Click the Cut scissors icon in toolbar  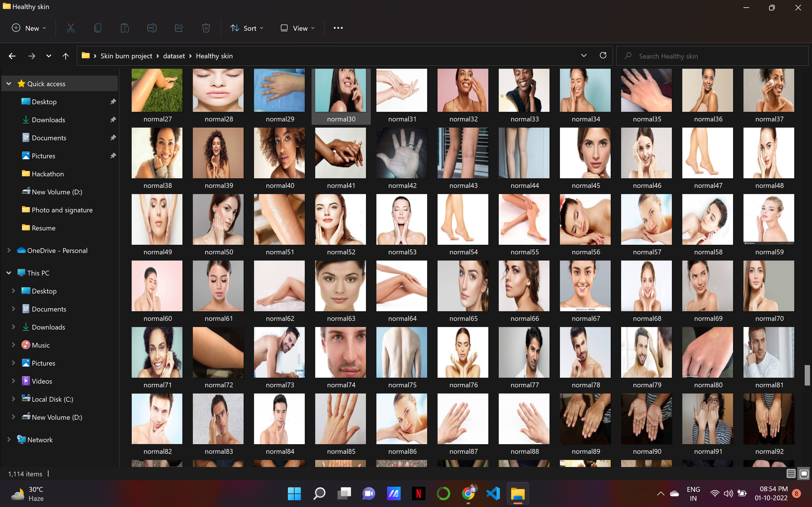tap(70, 28)
